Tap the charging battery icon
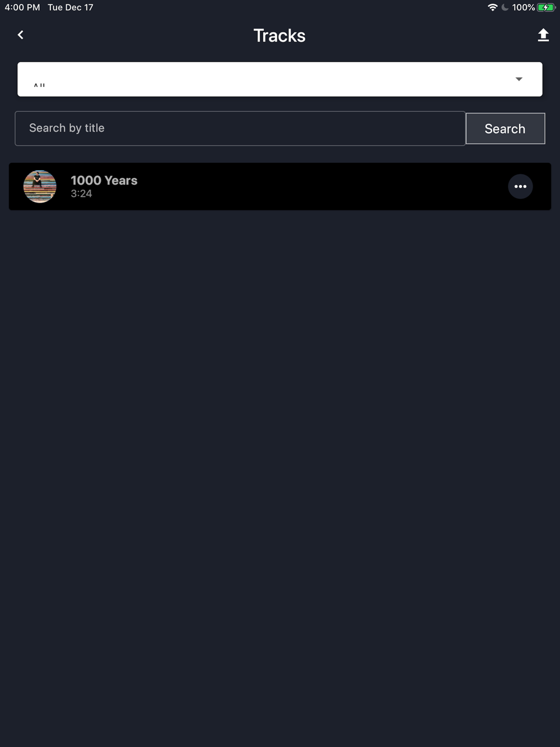This screenshot has height=747, width=560. (546, 7)
